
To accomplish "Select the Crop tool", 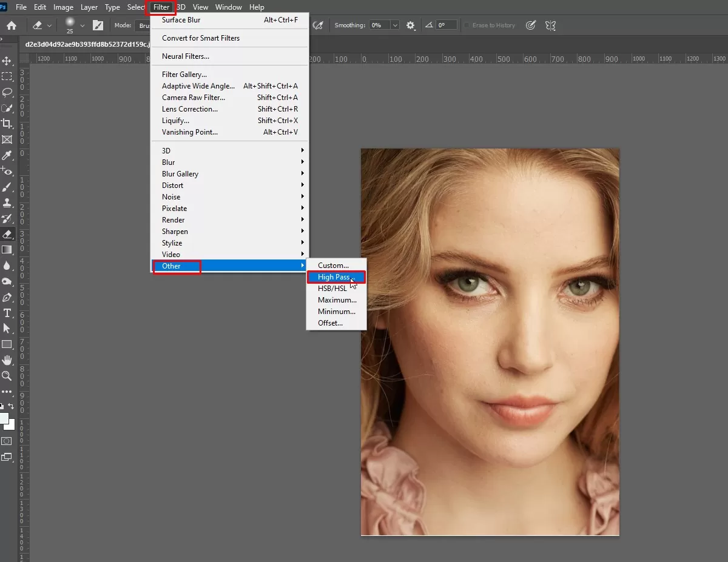I will tap(7, 124).
